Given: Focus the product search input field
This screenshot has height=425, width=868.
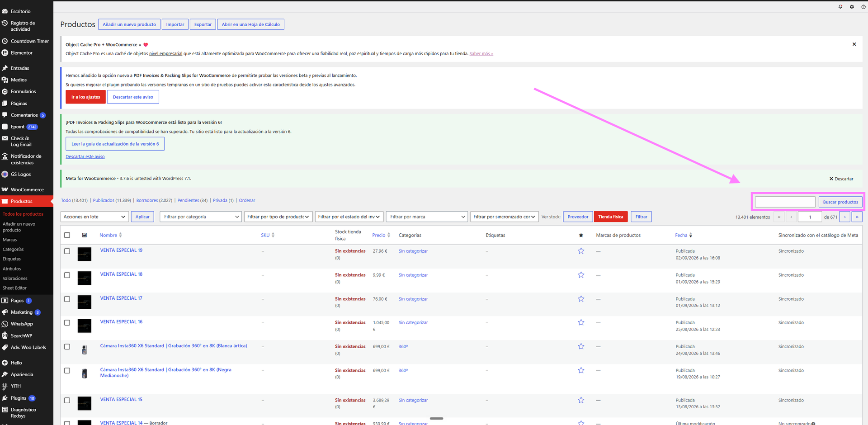Looking at the screenshot, I should click(x=785, y=202).
